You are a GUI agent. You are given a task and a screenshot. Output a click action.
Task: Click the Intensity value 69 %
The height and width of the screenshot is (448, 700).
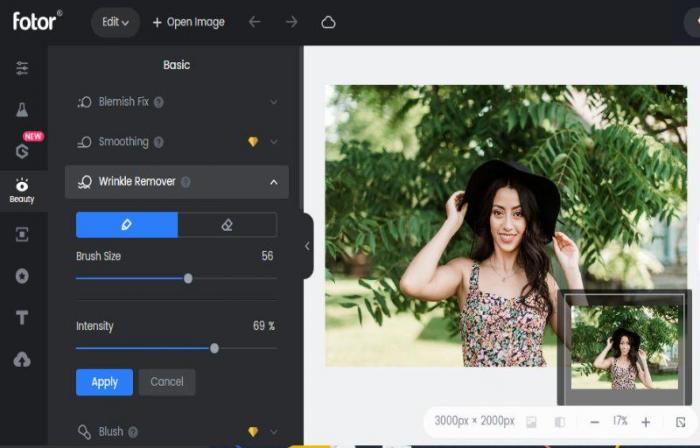click(x=263, y=326)
